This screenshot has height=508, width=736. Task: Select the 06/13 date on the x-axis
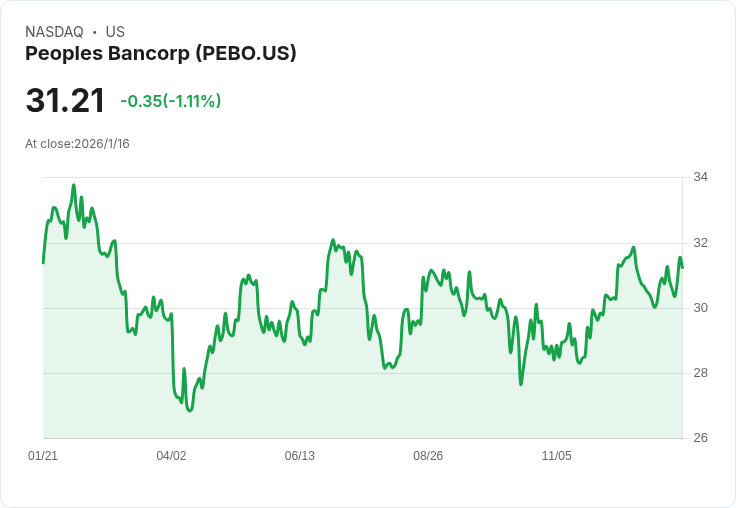[299, 456]
